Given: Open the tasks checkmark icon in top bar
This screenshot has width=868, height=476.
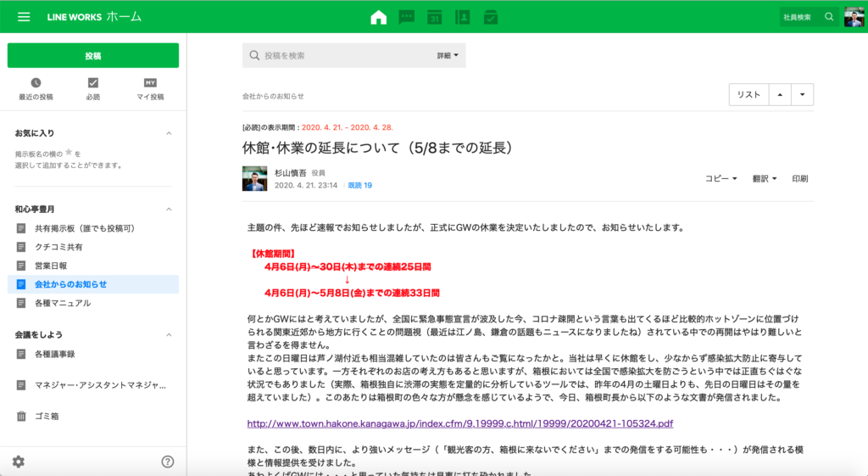Looking at the screenshot, I should (x=491, y=17).
